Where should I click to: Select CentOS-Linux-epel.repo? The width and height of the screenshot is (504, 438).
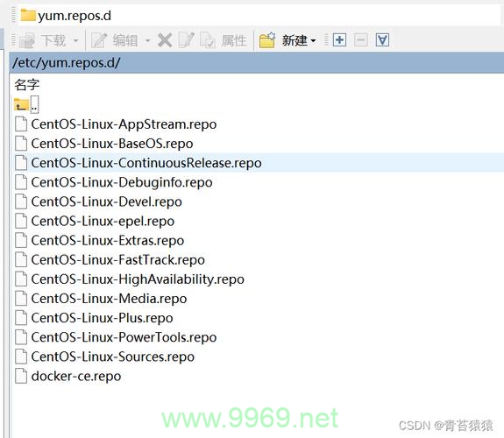[103, 221]
